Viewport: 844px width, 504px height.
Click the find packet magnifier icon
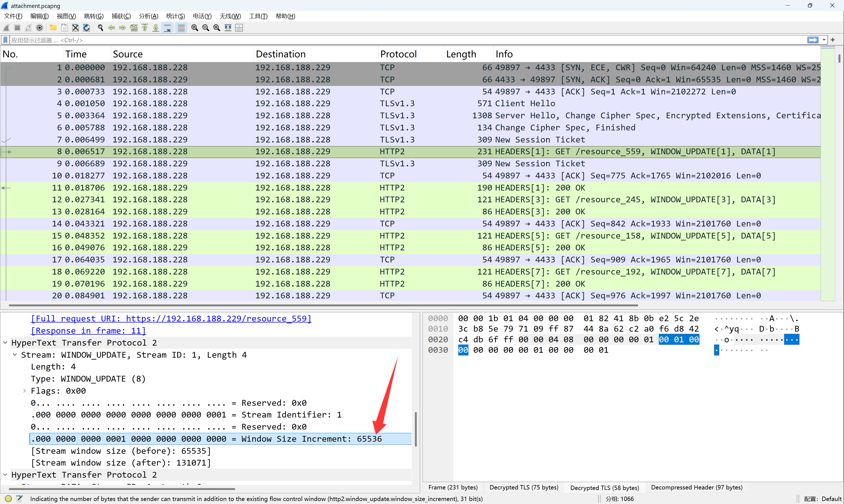click(100, 28)
